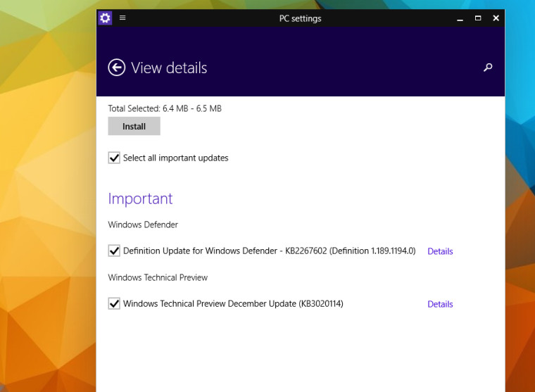Click the Definition Update KB2267602 text

coord(269,251)
